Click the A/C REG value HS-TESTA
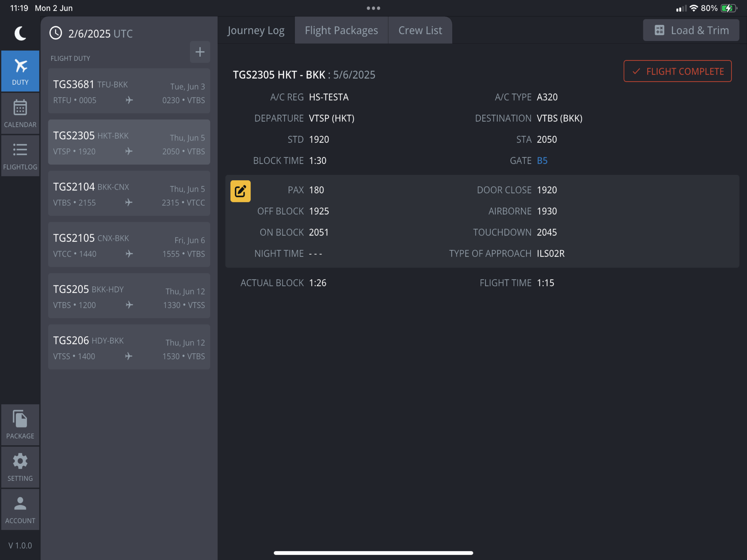This screenshot has width=747, height=560. pyautogui.click(x=329, y=97)
